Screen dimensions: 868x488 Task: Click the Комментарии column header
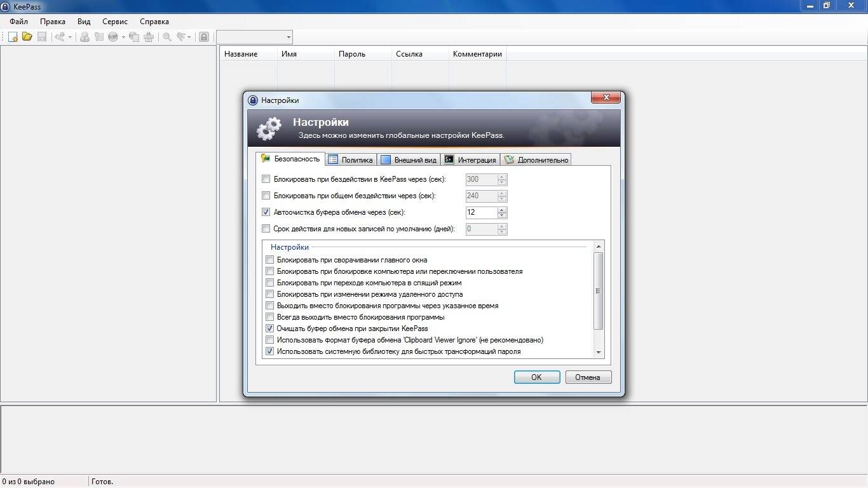(x=477, y=54)
